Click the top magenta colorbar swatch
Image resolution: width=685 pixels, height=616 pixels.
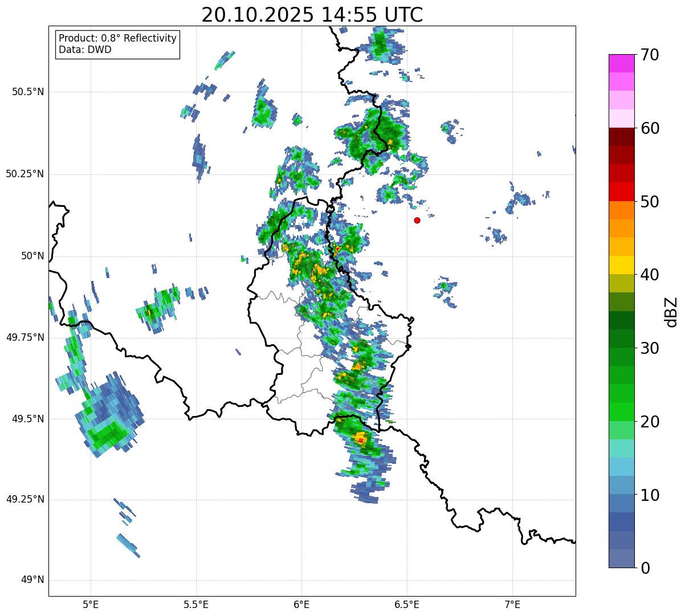click(621, 63)
